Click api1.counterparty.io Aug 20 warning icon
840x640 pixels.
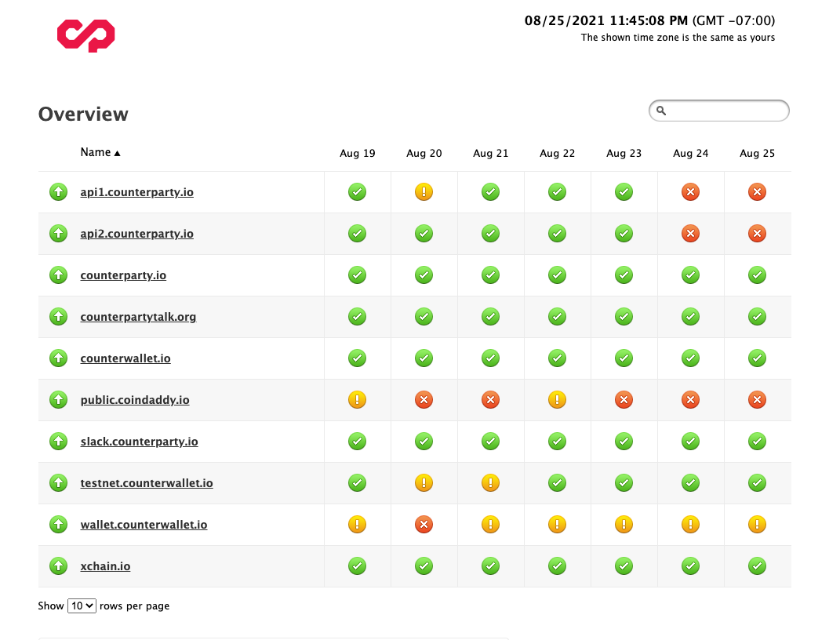424,191
